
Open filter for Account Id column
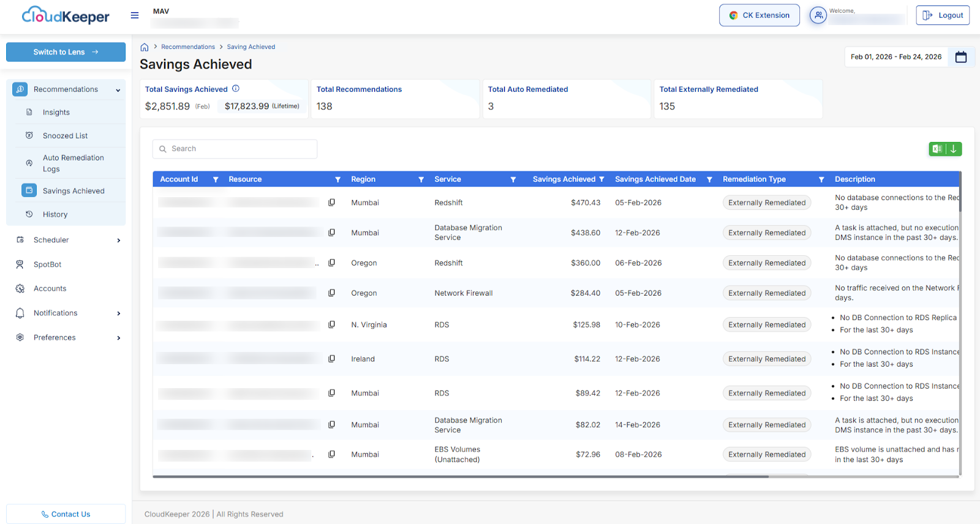[216, 179]
